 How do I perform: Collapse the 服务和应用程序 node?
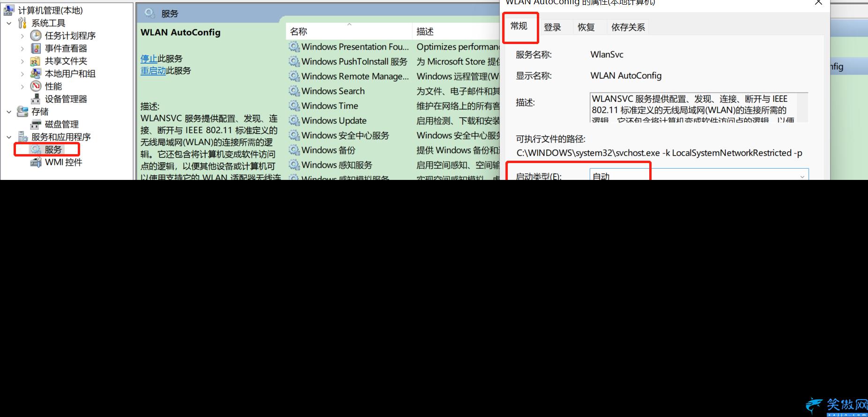(9, 137)
